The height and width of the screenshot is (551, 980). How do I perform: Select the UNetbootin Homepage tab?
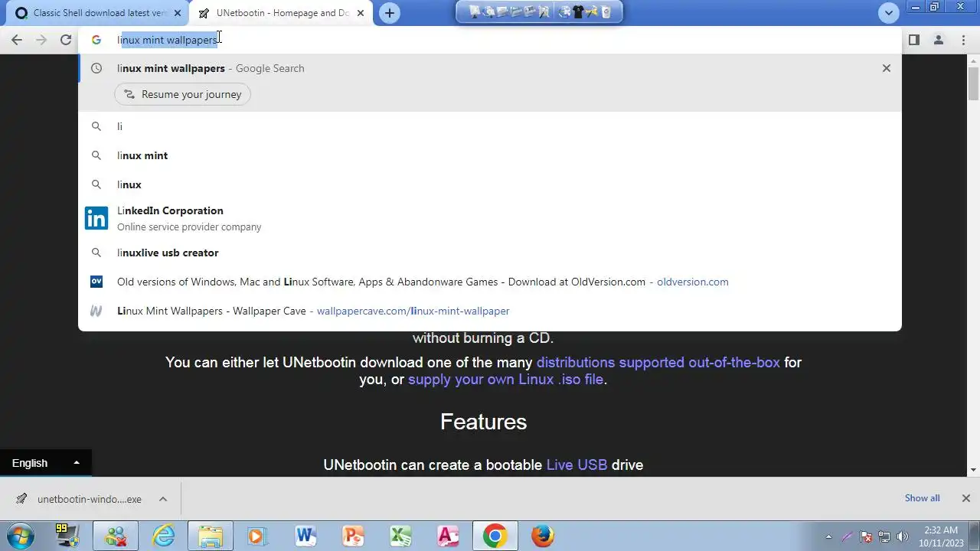tap(281, 13)
